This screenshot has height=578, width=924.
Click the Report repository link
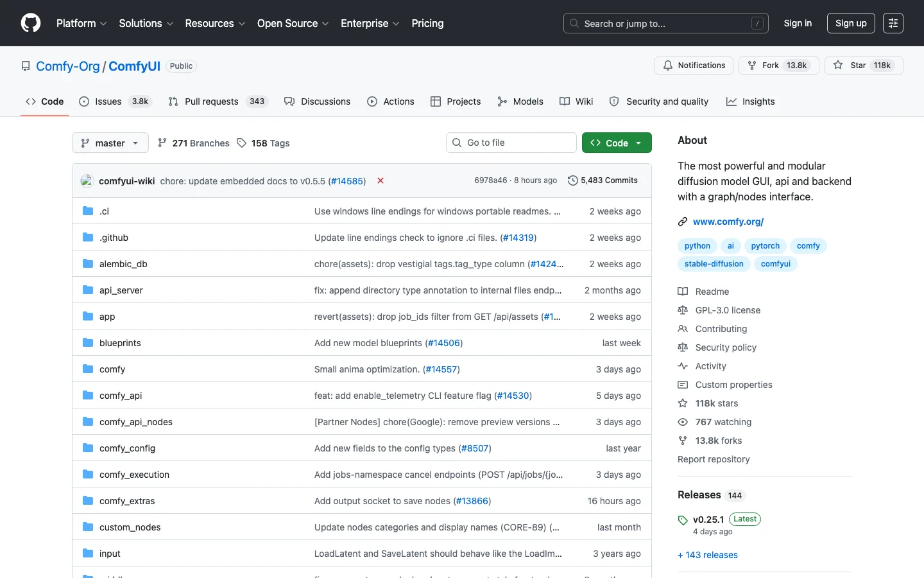click(x=714, y=459)
